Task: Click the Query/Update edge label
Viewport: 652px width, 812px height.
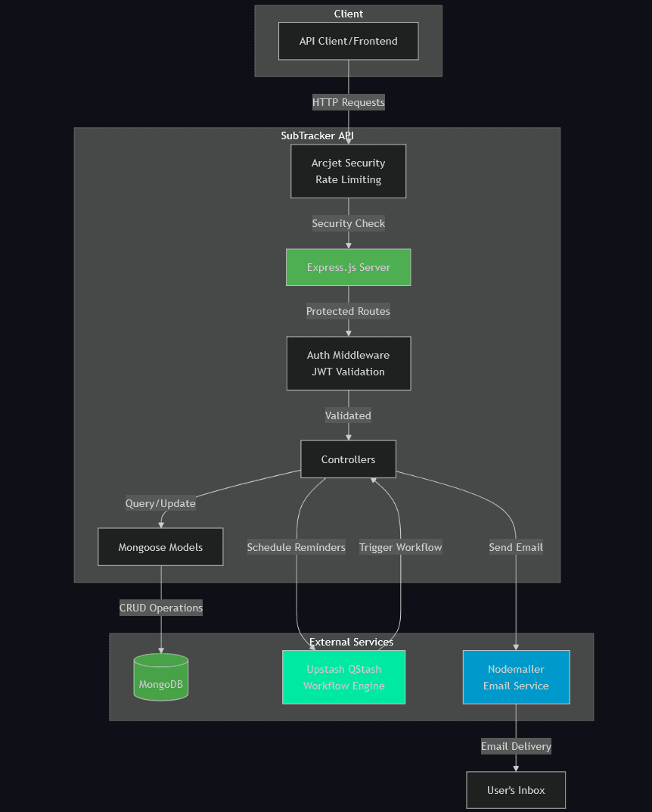Action: [160, 503]
